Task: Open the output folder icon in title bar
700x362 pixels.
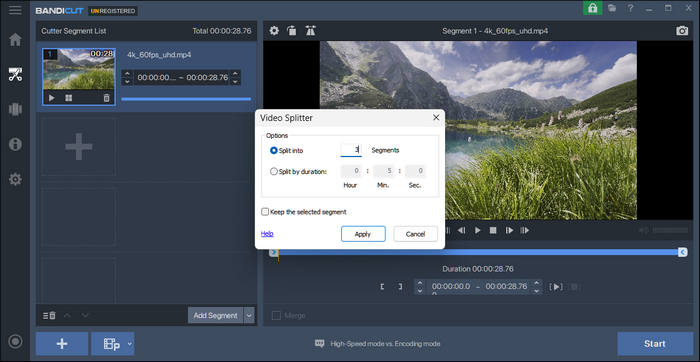Action: pyautogui.click(x=612, y=8)
